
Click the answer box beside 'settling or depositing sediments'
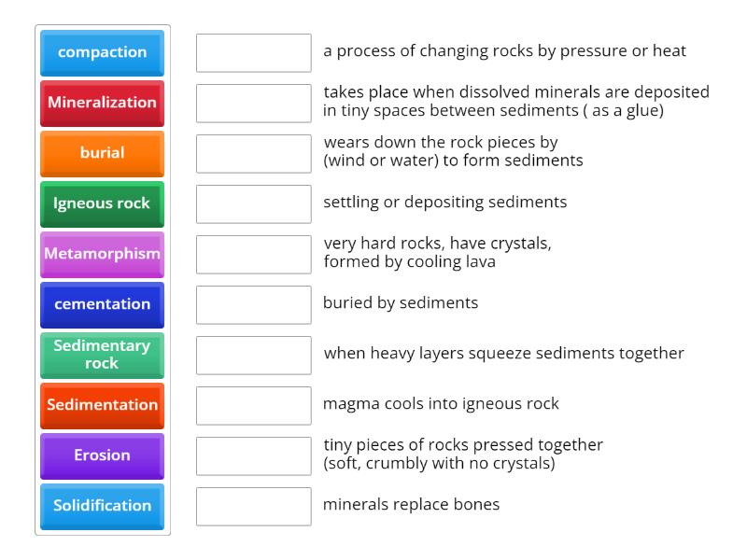(253, 203)
